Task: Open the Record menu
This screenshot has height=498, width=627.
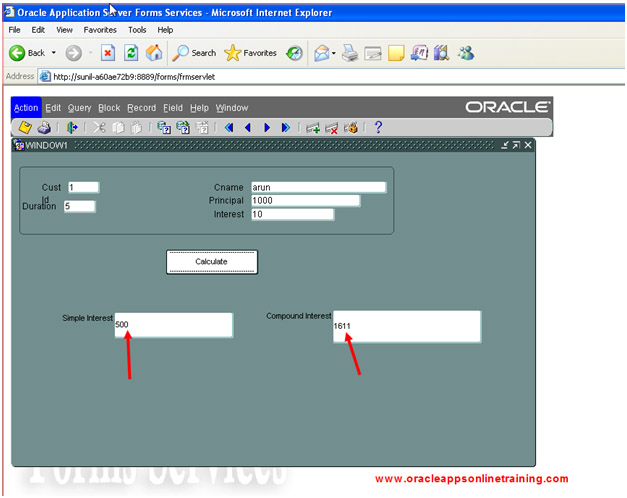Action: pos(141,108)
